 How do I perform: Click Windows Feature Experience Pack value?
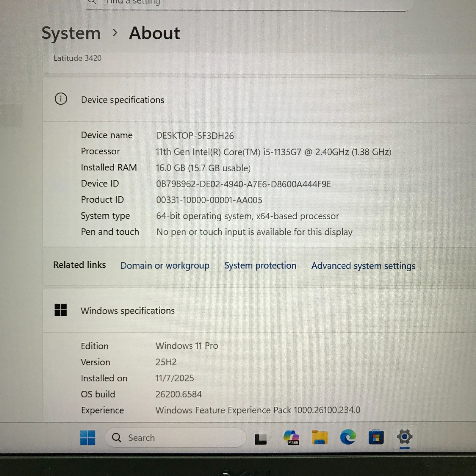point(258,410)
